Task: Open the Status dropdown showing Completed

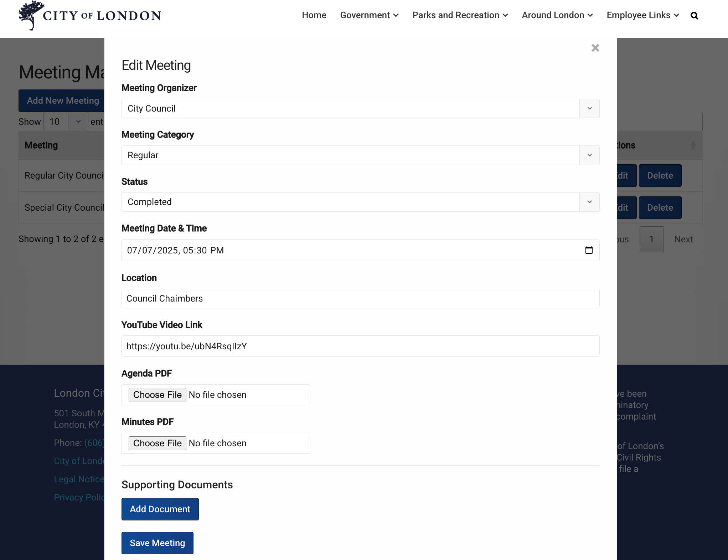Action: (x=589, y=202)
